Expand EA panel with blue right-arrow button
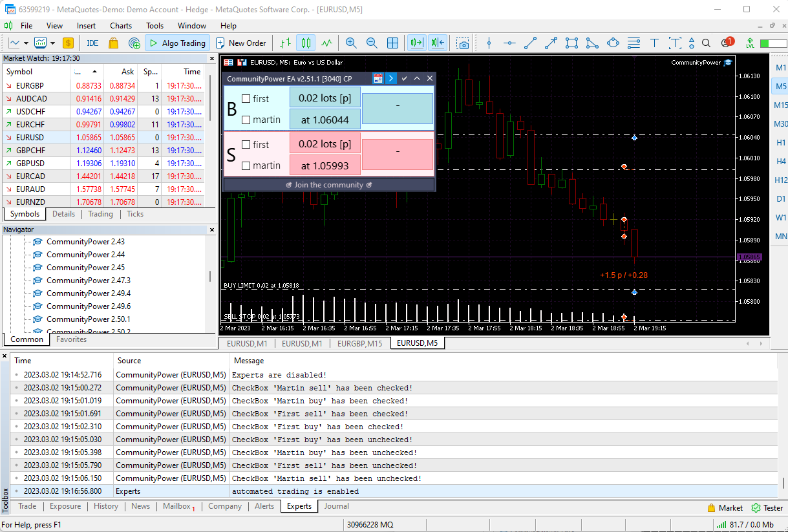The width and height of the screenshot is (788, 532). click(x=391, y=78)
